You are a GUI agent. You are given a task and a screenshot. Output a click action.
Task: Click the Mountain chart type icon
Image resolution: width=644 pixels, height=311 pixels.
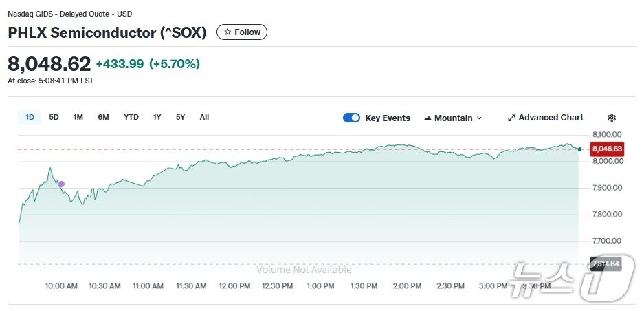(x=428, y=118)
